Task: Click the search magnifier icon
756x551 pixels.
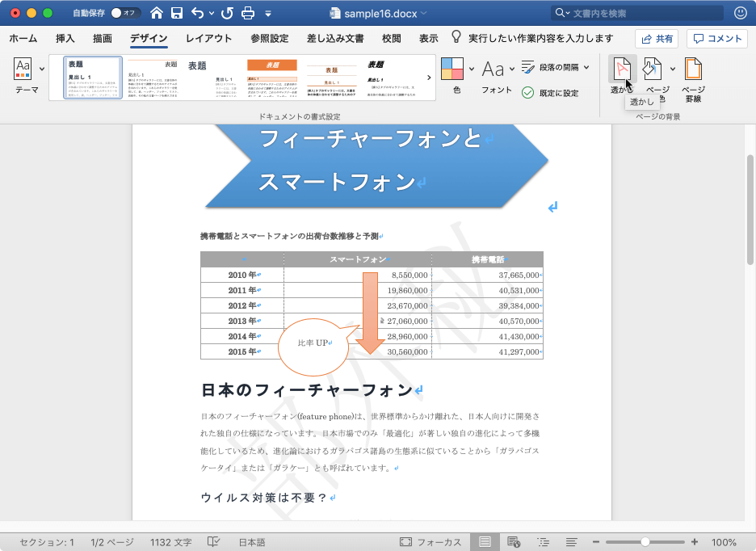Action: click(559, 13)
